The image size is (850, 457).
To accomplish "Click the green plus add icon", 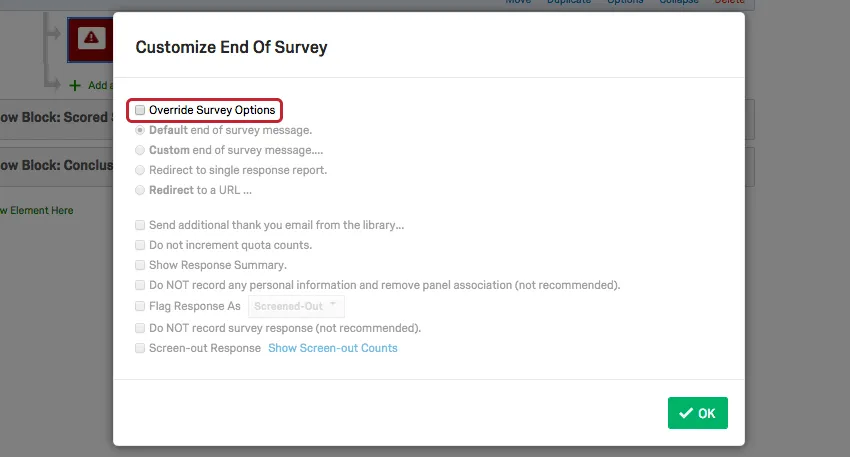I will pos(75,86).
